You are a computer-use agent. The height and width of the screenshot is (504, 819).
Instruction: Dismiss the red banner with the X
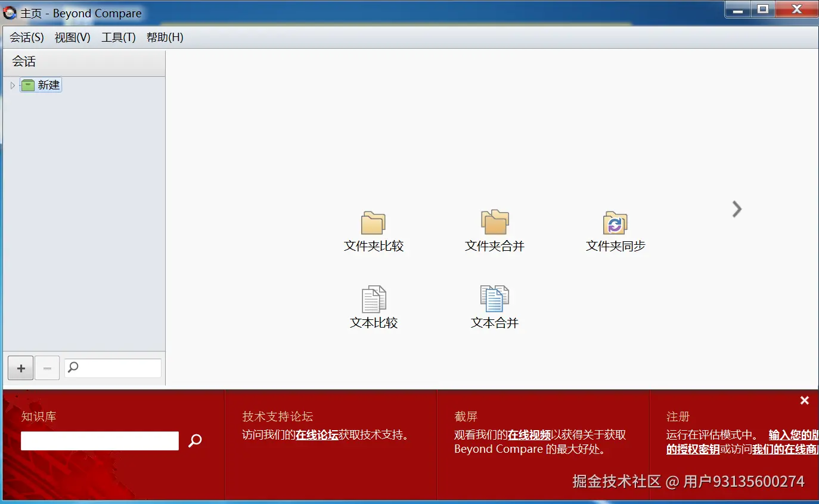click(804, 400)
